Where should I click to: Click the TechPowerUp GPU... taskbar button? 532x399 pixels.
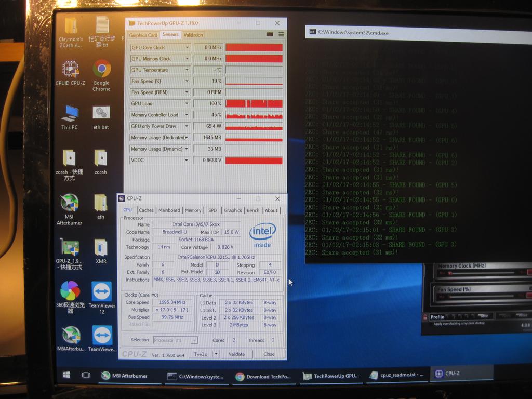coord(330,376)
